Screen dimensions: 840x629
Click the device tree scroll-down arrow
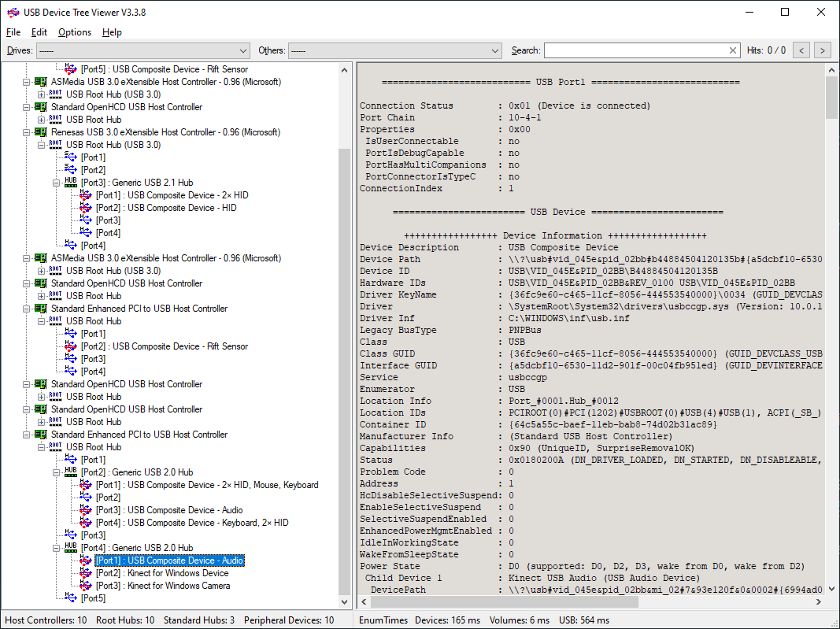tap(345, 601)
